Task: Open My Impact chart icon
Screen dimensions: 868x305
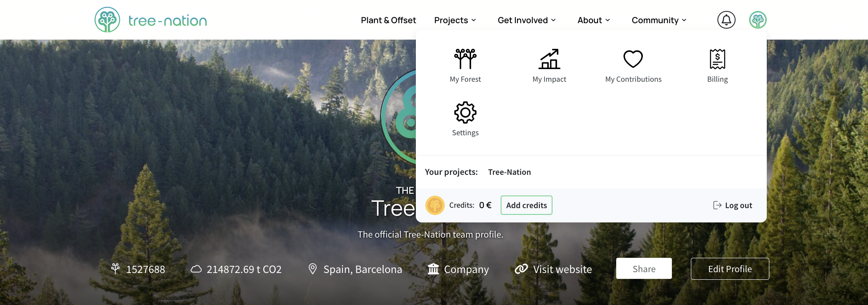Action: pyautogui.click(x=549, y=59)
